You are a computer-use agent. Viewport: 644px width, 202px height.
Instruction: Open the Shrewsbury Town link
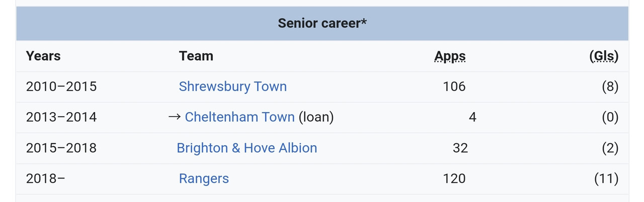pos(232,86)
